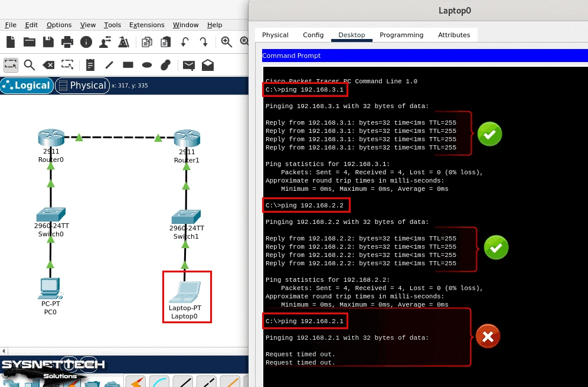
Task: Open the Options menu
Action: 58,25
